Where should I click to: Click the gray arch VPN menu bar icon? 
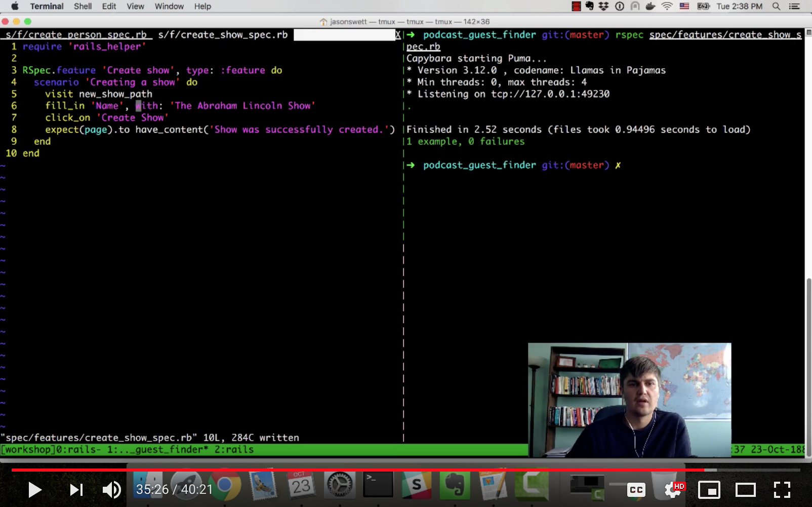(635, 6)
